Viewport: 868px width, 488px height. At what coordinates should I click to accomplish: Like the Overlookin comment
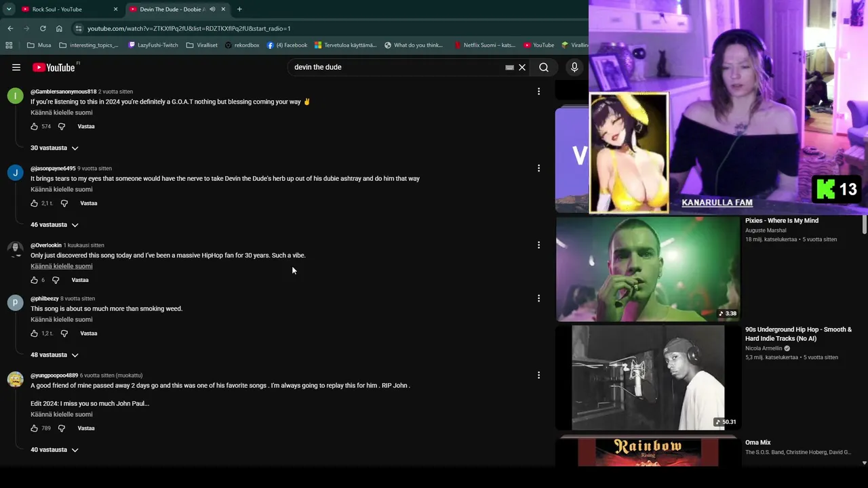click(x=35, y=280)
